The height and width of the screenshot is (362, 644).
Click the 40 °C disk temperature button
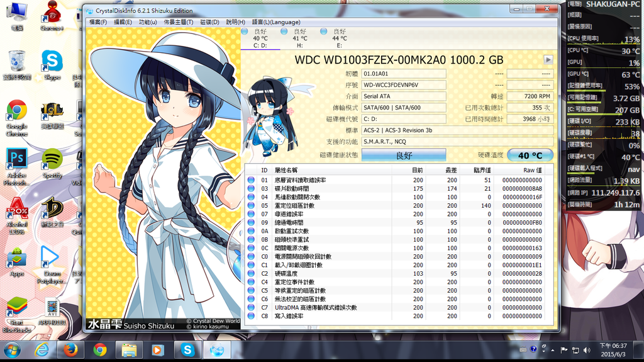pos(530,156)
